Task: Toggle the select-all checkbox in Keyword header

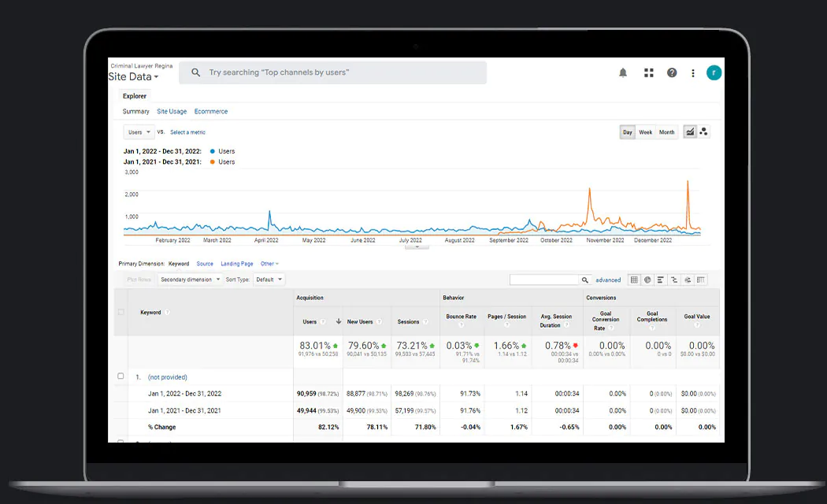Action: click(x=121, y=312)
